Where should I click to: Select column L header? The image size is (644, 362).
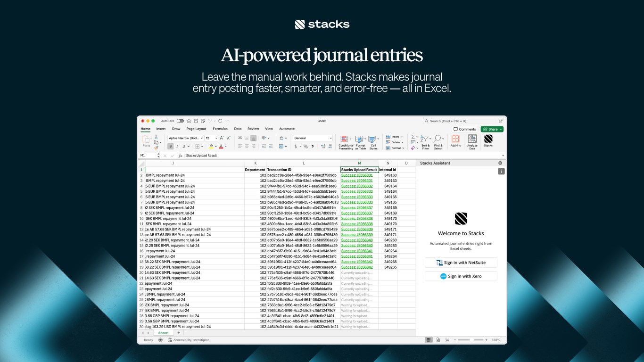[x=303, y=163]
